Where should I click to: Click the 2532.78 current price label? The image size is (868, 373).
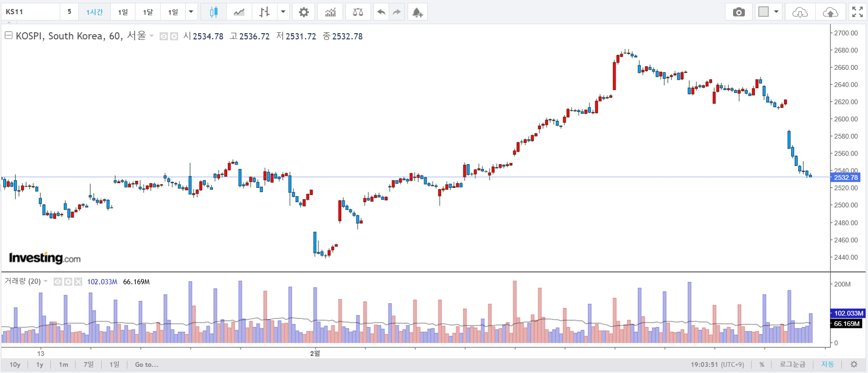point(846,177)
